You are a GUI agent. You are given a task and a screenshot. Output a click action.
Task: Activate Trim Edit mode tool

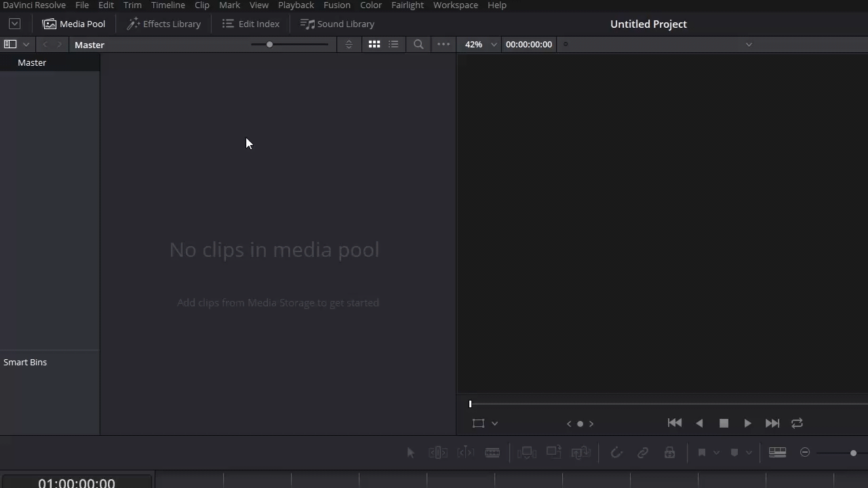[437, 453]
